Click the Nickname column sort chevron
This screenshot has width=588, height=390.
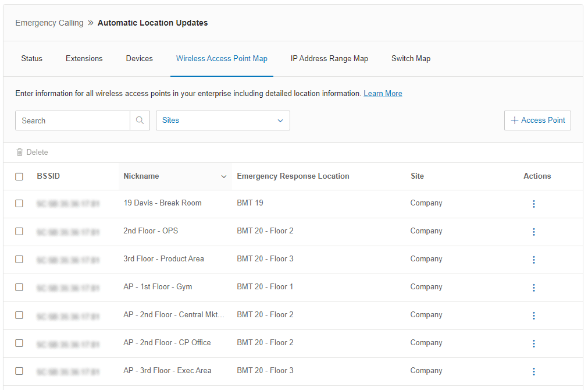click(x=224, y=176)
